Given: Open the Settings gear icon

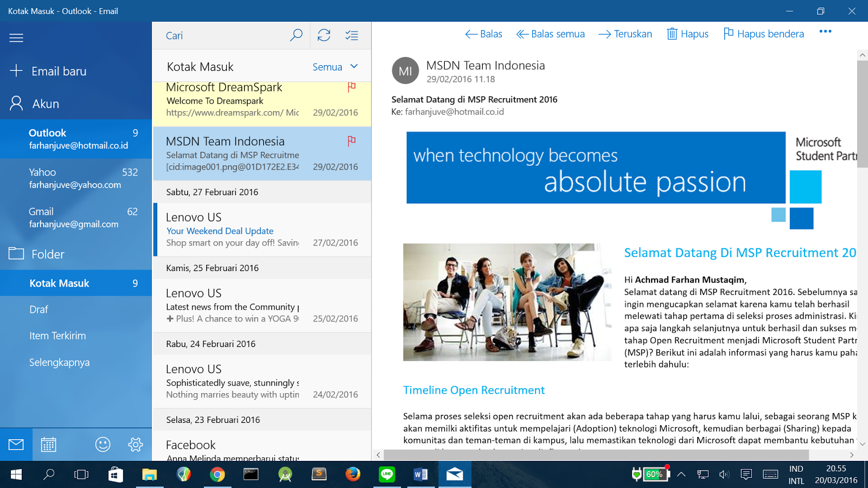Looking at the screenshot, I should (136, 445).
